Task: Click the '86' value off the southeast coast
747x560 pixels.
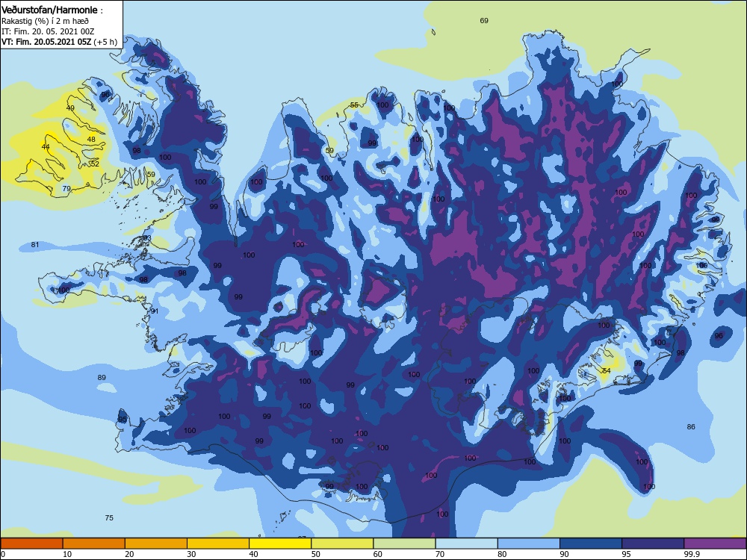Action: pos(691,426)
